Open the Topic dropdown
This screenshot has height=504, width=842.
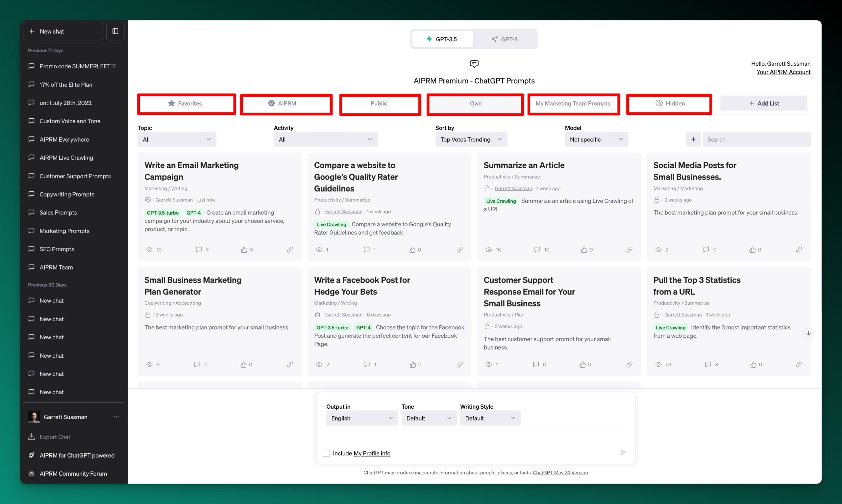pos(177,139)
